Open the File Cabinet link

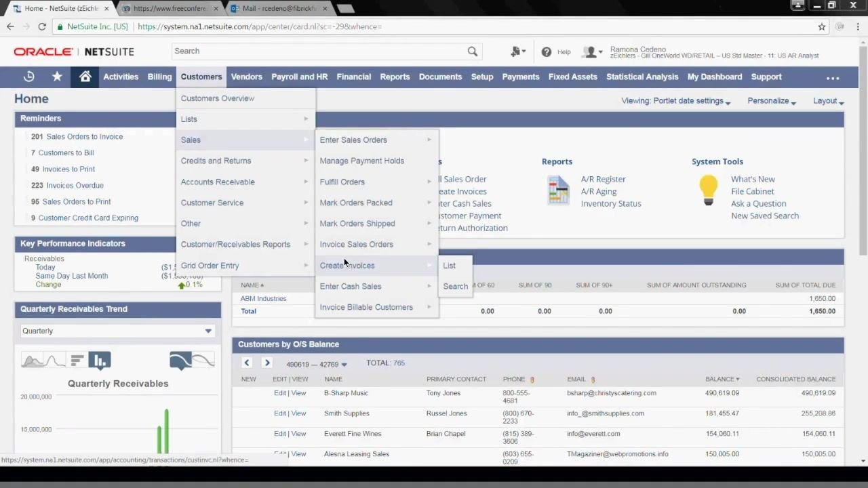[752, 191]
